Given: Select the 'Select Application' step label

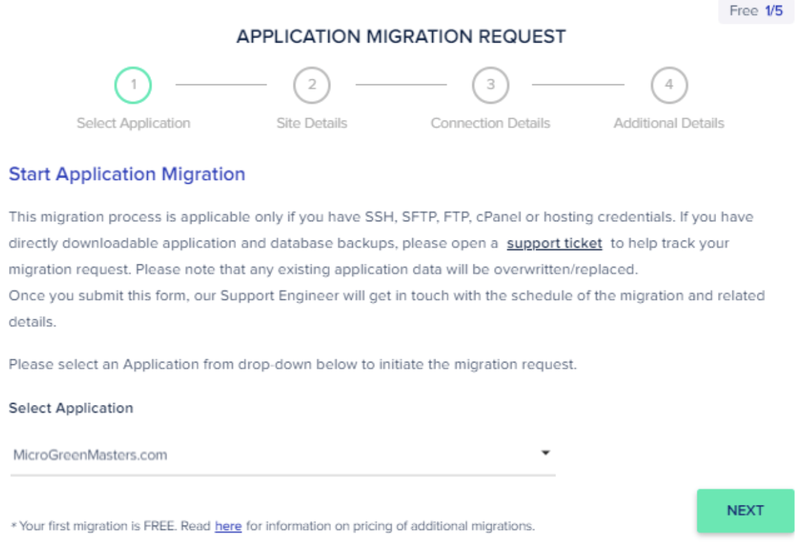Looking at the screenshot, I should [133, 124].
